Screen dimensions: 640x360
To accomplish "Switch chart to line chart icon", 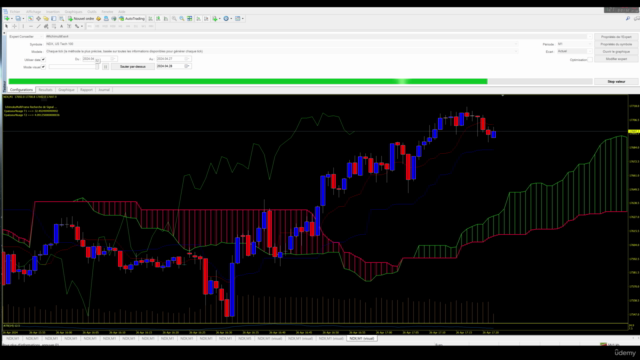I will [x=166, y=19].
